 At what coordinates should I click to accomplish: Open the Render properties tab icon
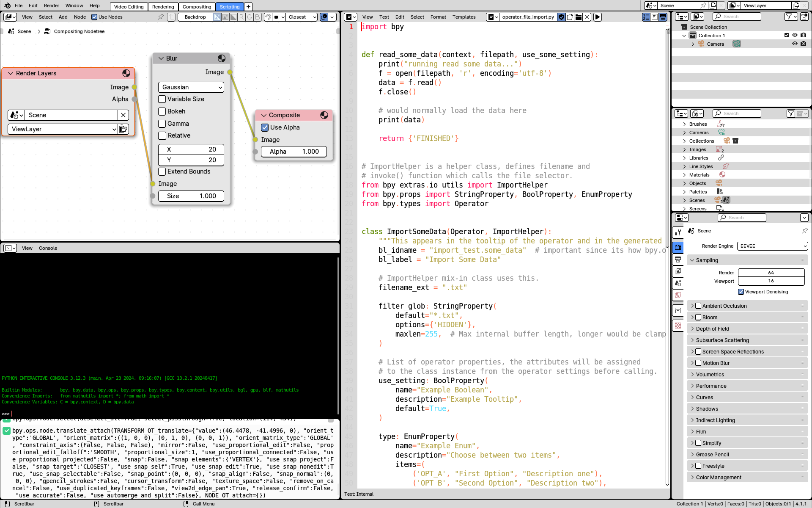pyautogui.click(x=678, y=247)
